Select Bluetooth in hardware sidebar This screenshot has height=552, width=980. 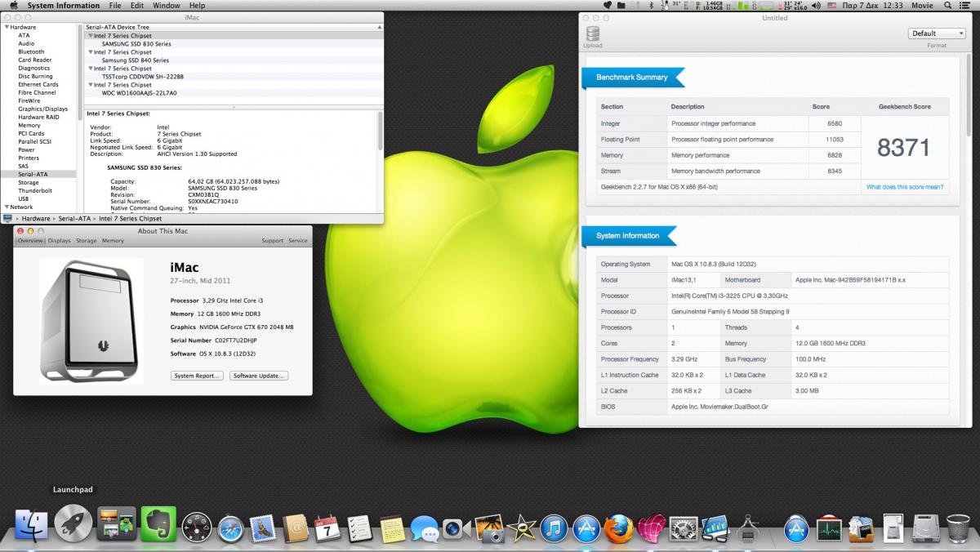(x=32, y=52)
